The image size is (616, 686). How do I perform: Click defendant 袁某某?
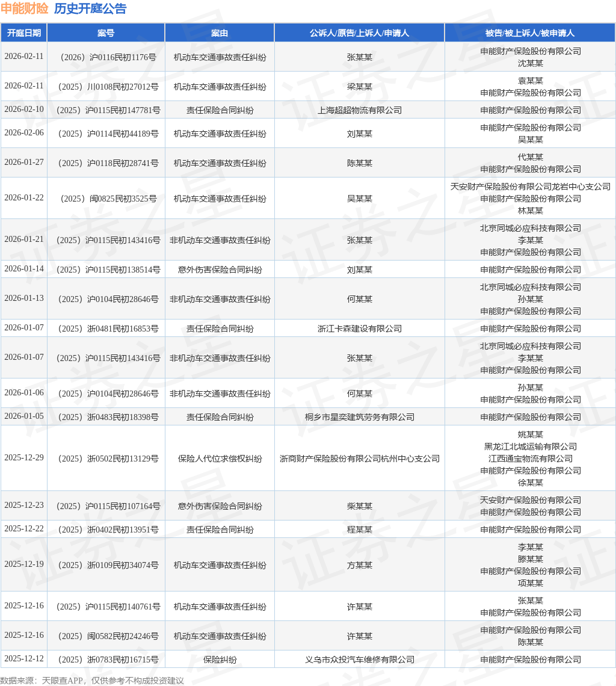pyautogui.click(x=530, y=81)
